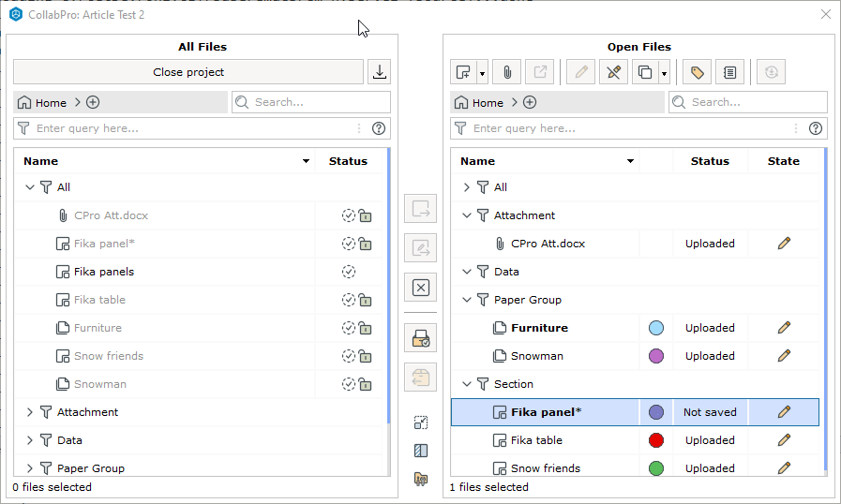Collapse the All group in All Files
The height and width of the screenshot is (504, 841).
click(30, 187)
